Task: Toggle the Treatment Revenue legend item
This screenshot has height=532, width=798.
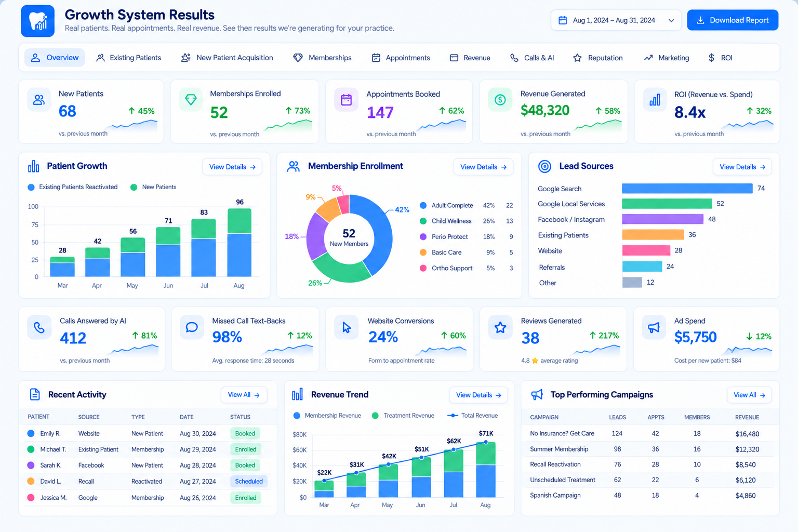Action: pos(403,416)
